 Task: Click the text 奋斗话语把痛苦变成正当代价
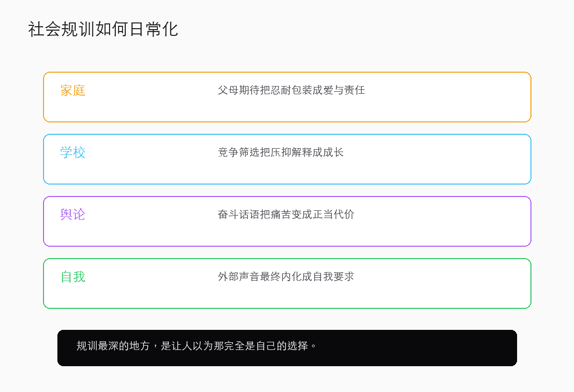(286, 214)
